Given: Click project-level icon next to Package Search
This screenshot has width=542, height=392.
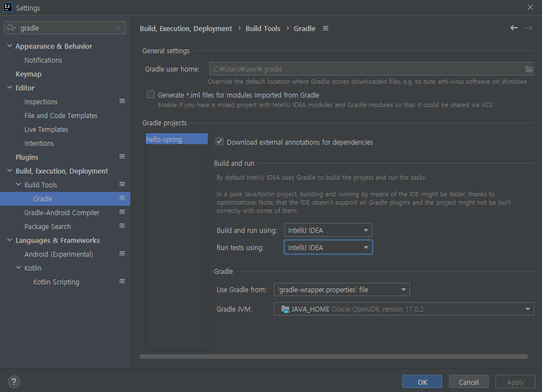Looking at the screenshot, I should point(122,226).
